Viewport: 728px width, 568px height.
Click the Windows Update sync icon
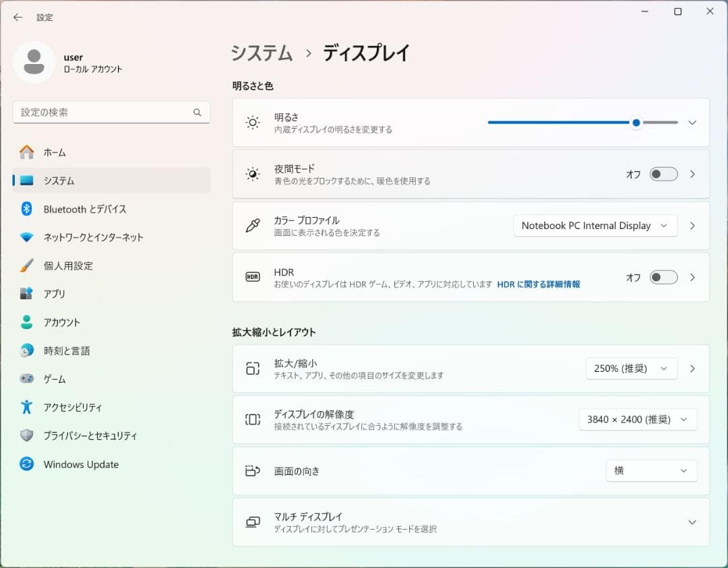[26, 464]
